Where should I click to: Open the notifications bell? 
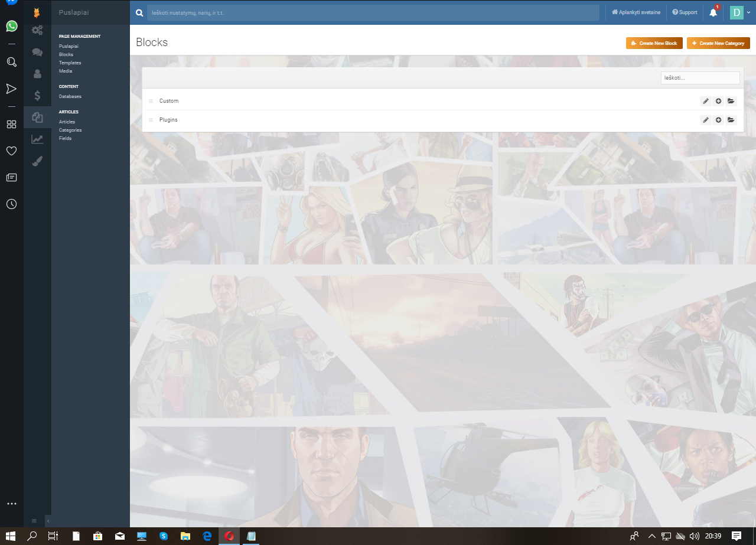click(x=713, y=12)
